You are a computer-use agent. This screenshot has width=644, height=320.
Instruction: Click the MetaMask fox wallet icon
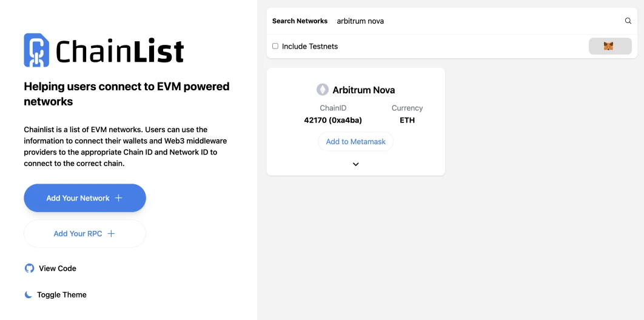pyautogui.click(x=609, y=46)
